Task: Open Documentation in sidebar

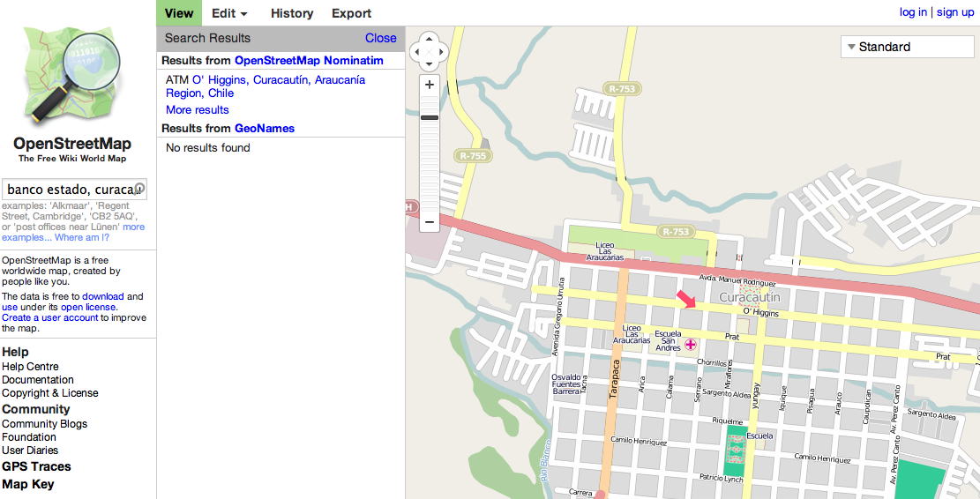Action: (x=38, y=380)
